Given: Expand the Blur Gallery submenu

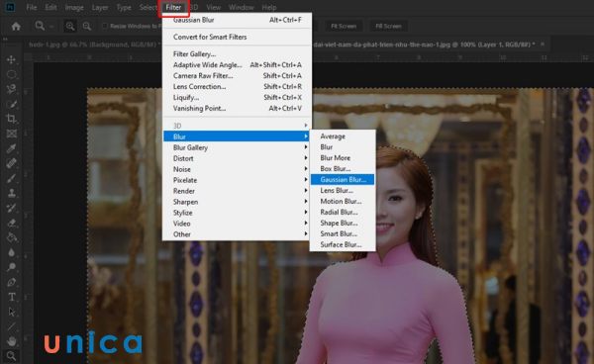Looking at the screenshot, I should coord(237,147).
